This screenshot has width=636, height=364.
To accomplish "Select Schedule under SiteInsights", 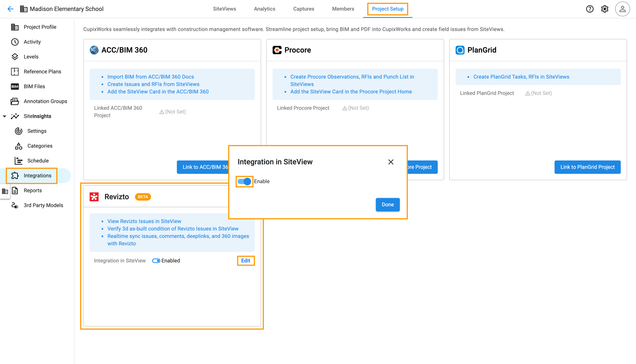I will tap(38, 161).
